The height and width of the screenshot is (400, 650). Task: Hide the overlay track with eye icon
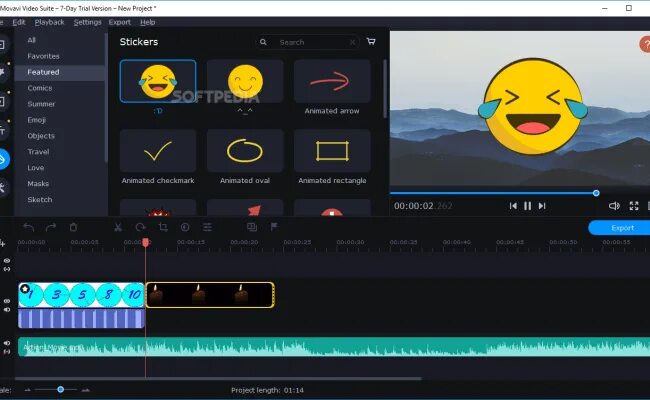tap(7, 261)
